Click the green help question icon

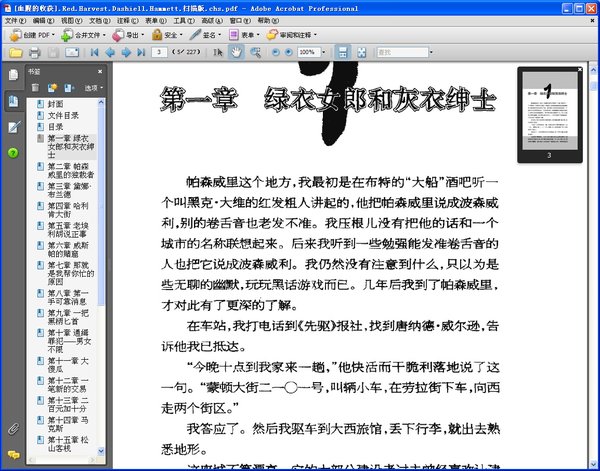point(13,153)
